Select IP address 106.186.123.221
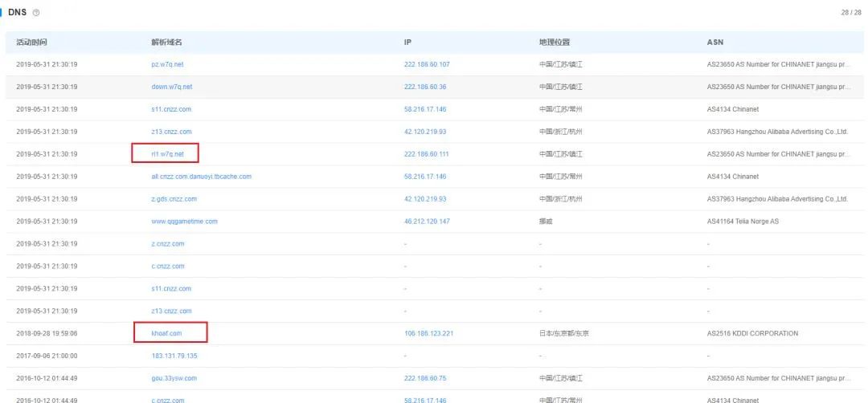 [428, 333]
